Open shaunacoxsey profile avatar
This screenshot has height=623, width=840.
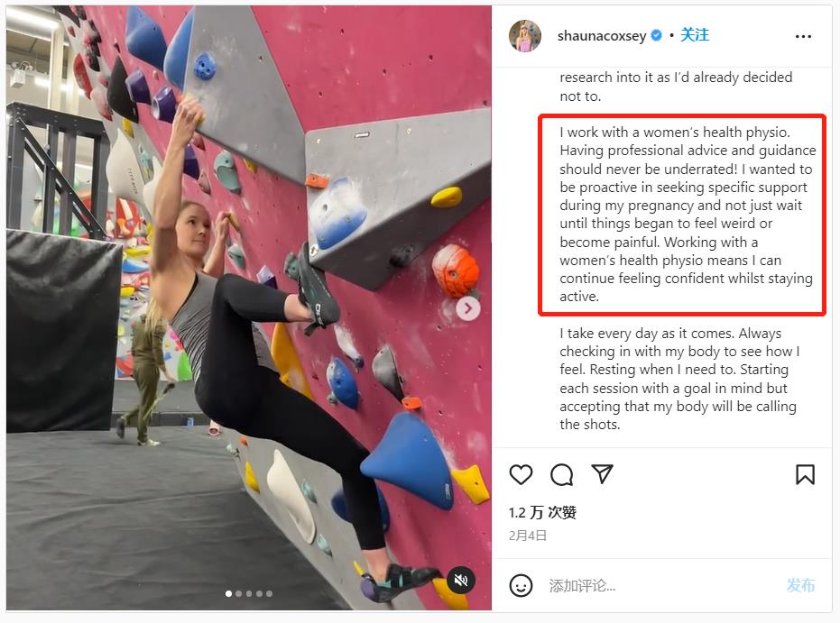(525, 36)
